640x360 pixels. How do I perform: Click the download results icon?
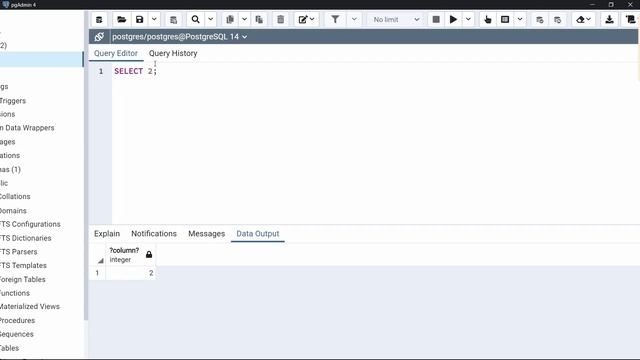(609, 20)
